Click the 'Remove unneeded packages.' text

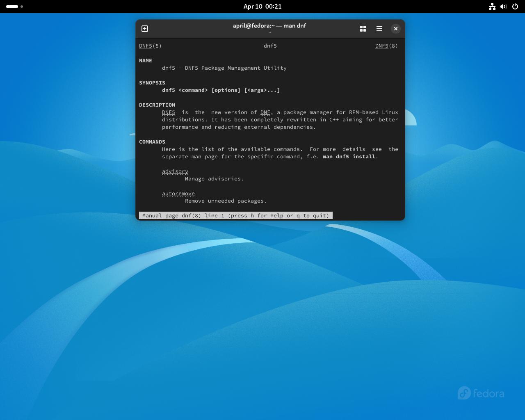tap(226, 201)
